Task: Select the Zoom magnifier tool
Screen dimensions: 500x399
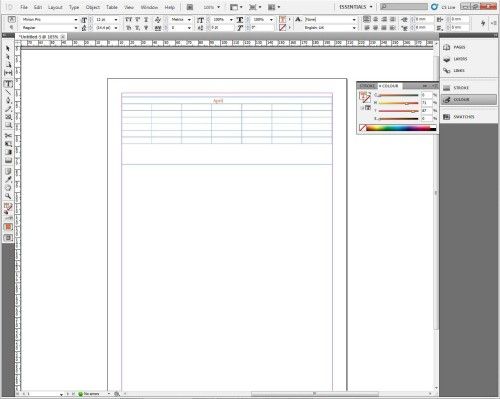Action: tap(8, 196)
